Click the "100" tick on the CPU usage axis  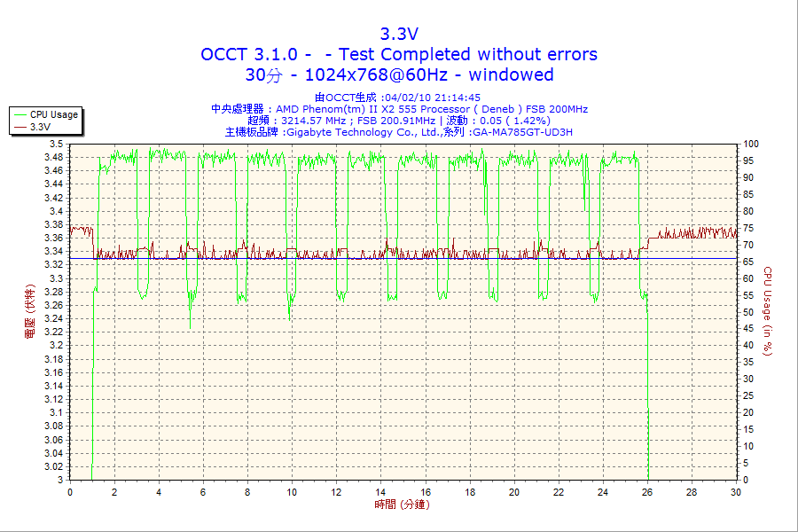click(x=751, y=144)
